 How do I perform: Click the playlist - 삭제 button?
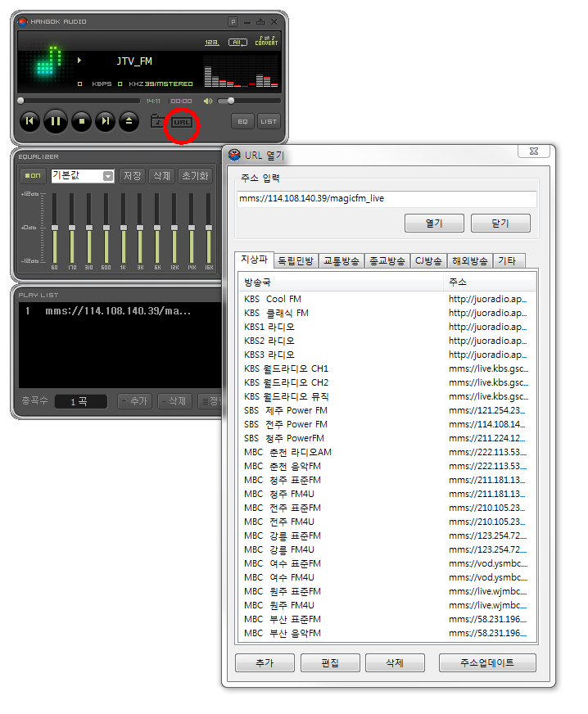click(x=175, y=401)
